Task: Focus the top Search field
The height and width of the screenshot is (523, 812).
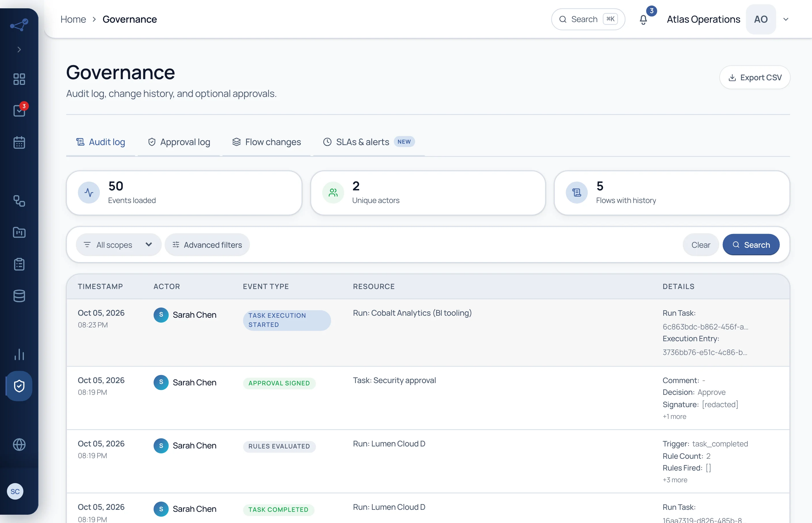Action: click(x=588, y=19)
